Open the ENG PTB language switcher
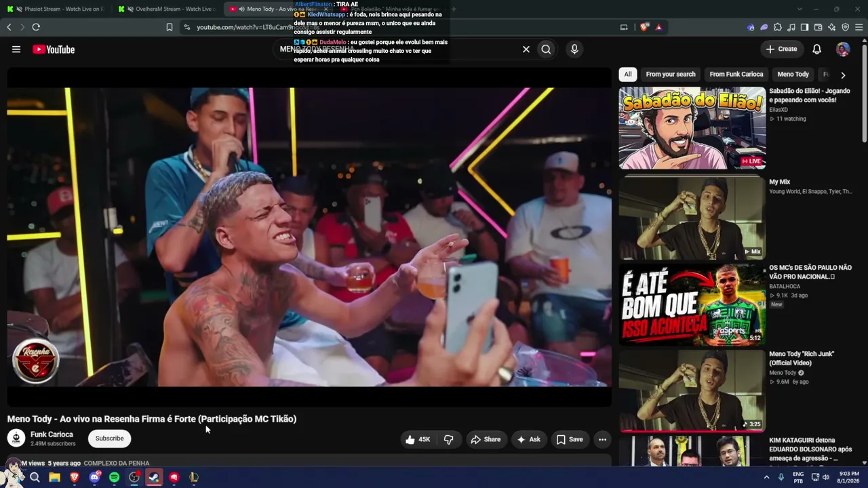This screenshot has width=868, height=488. click(x=798, y=477)
